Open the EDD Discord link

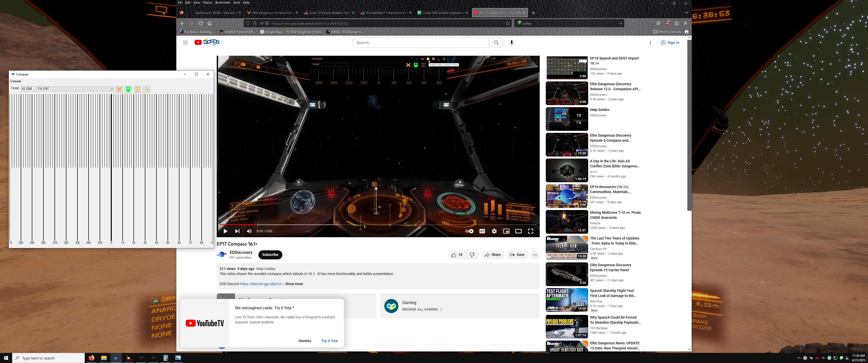(262, 284)
